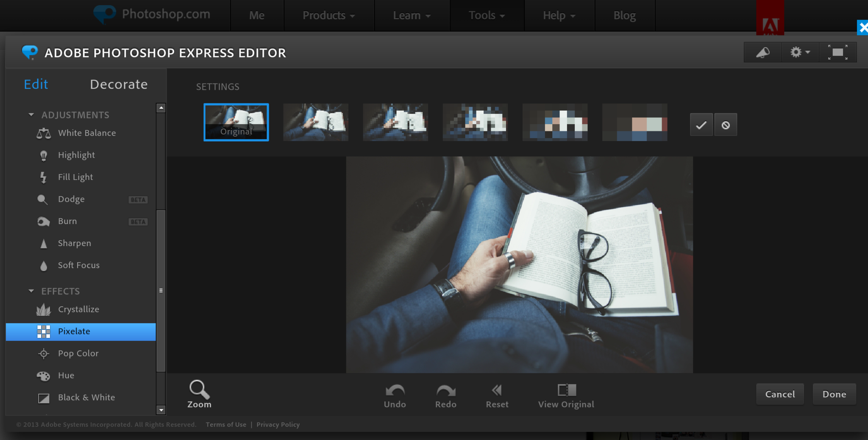Open the Products dropdown menu
The height and width of the screenshot is (440, 868).
[329, 16]
